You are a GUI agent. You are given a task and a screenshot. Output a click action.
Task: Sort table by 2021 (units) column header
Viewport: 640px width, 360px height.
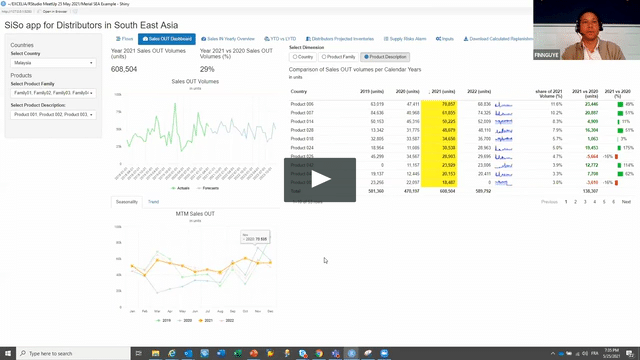coord(442,91)
